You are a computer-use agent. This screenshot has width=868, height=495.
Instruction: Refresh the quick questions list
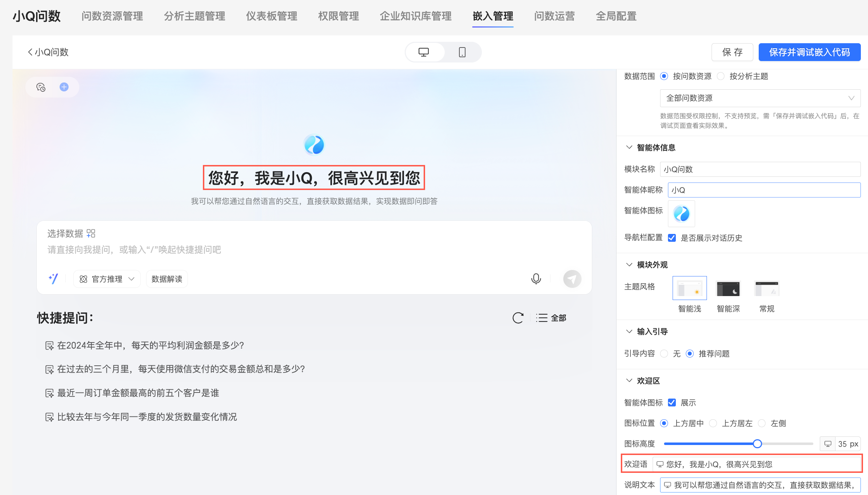[518, 318]
